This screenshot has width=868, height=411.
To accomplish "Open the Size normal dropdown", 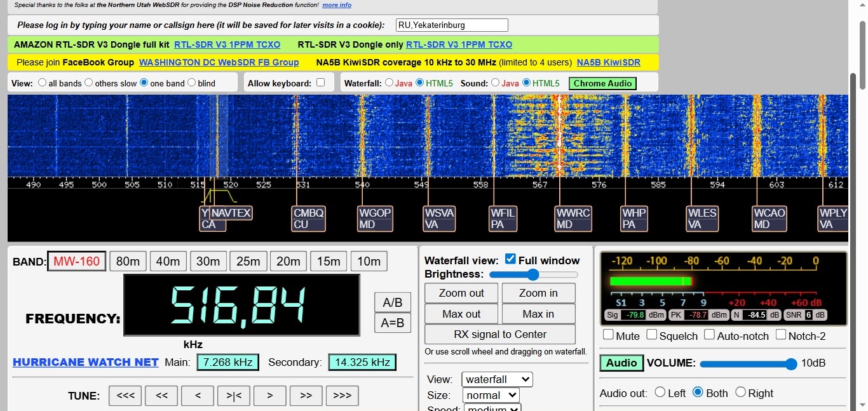I will tap(491, 395).
